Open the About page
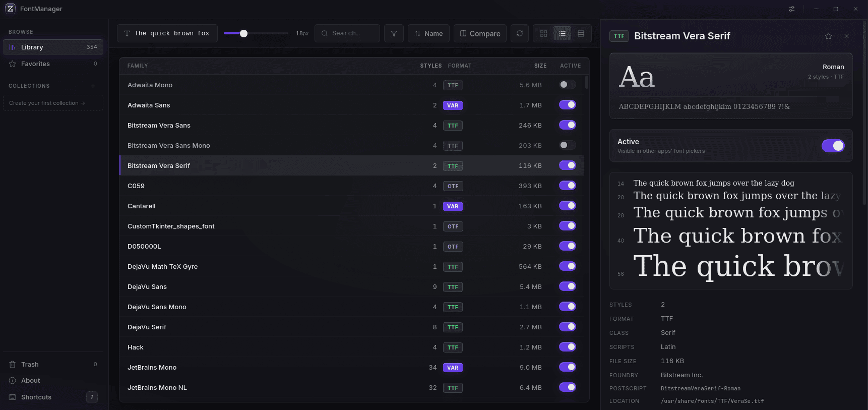Screen dimensions: 868x410 coord(53,380)
